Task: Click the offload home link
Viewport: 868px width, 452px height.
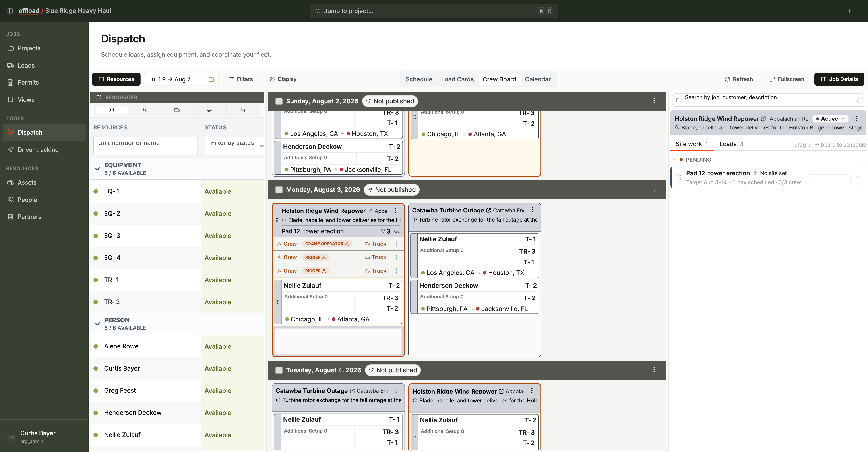Action: (29, 11)
